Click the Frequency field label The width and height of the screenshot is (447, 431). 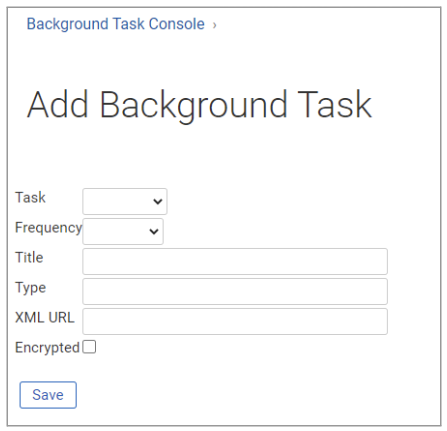48,228
